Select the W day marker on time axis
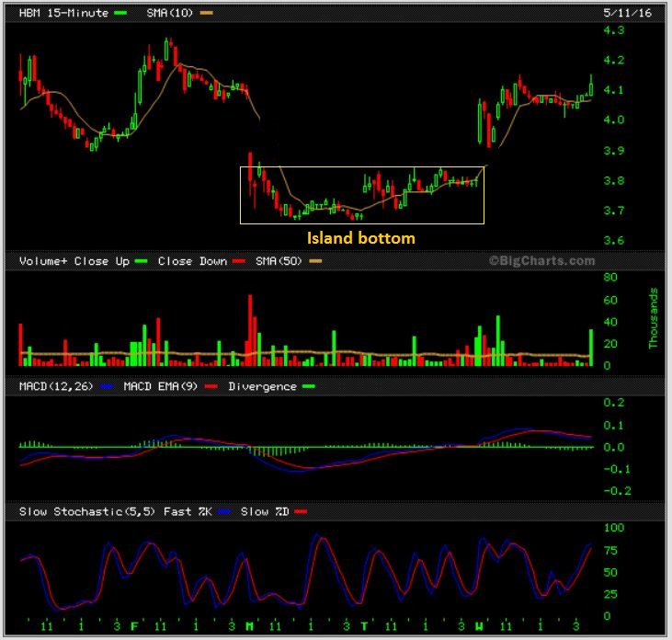 tap(479, 627)
